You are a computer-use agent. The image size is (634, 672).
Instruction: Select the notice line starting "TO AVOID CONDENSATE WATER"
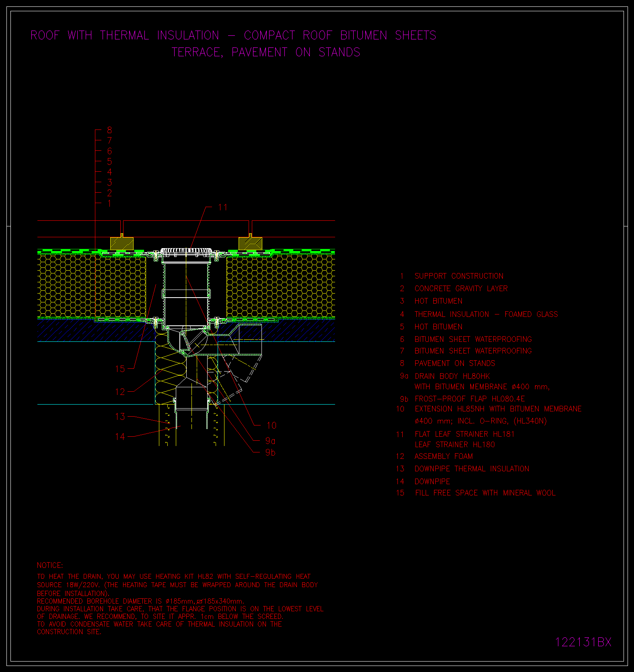click(159, 624)
